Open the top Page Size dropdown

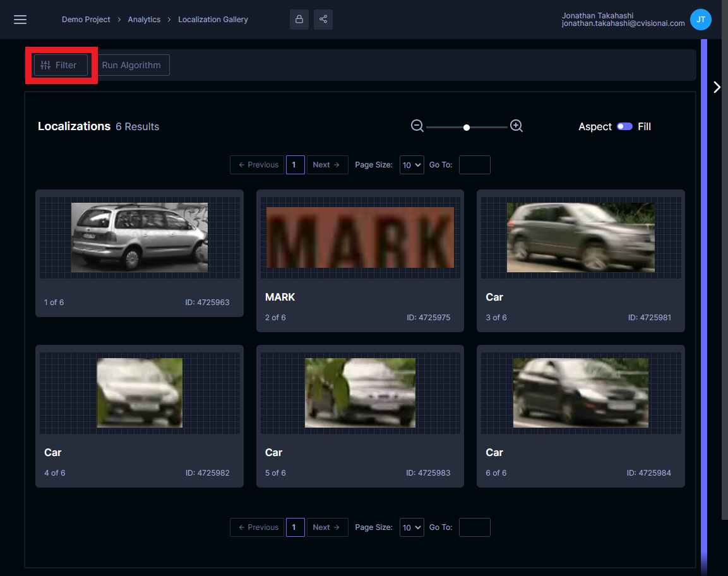pos(412,165)
